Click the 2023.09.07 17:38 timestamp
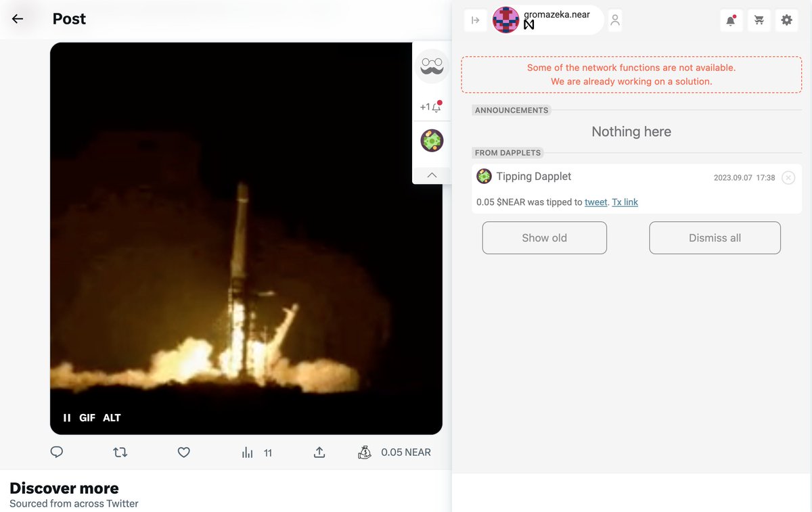812x512 pixels. tap(744, 178)
